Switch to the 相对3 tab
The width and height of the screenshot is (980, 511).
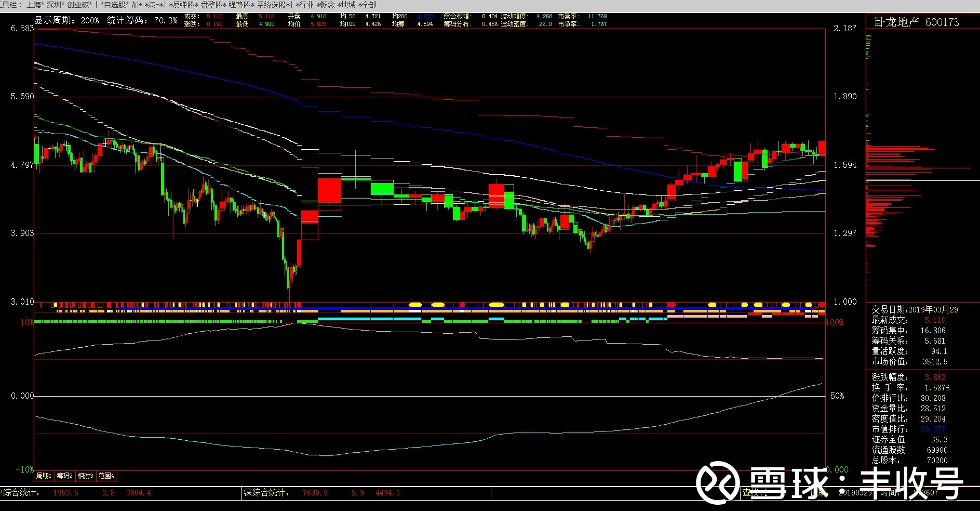point(86,476)
